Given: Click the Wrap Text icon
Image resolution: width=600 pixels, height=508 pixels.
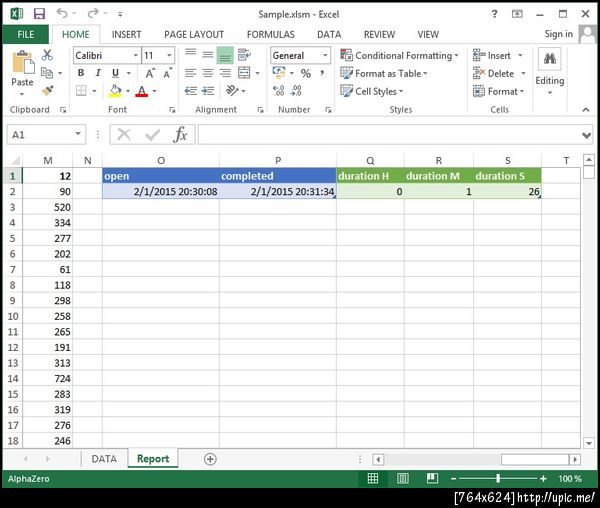Looking at the screenshot, I should point(244,55).
